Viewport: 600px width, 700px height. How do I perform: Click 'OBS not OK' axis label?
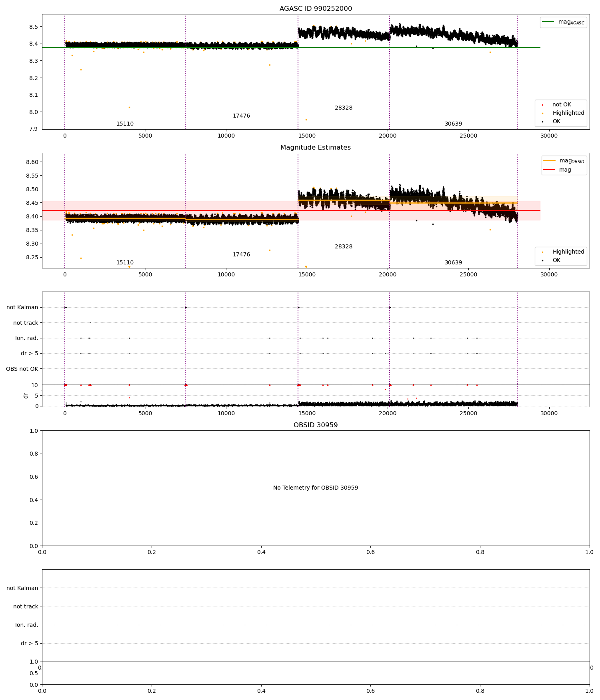[x=22, y=369]
